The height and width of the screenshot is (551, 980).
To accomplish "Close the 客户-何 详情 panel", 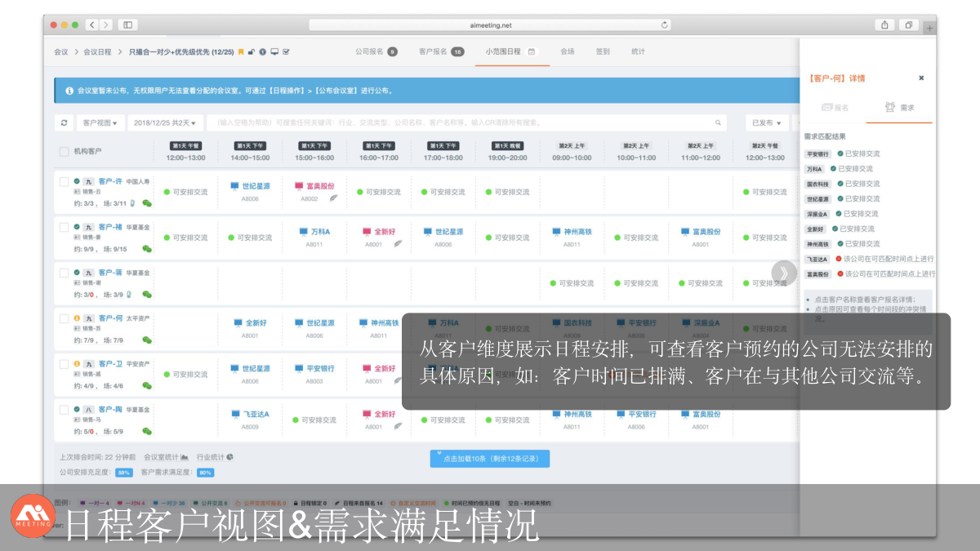I will point(921,78).
